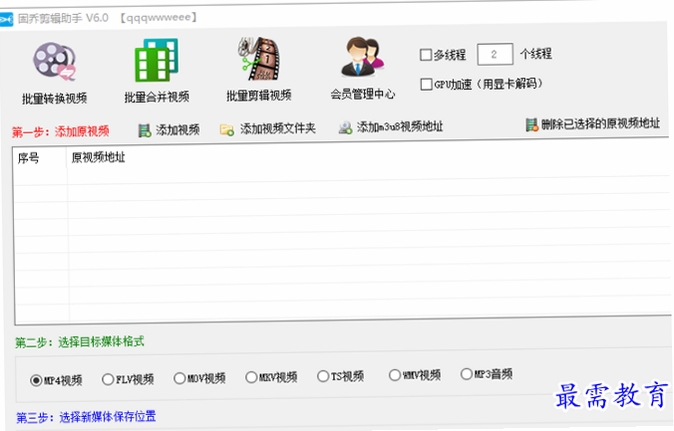The height and width of the screenshot is (431, 674).
Task: Open the 批量剪辑视频 filmstrip scissors icon
Action: (259, 59)
